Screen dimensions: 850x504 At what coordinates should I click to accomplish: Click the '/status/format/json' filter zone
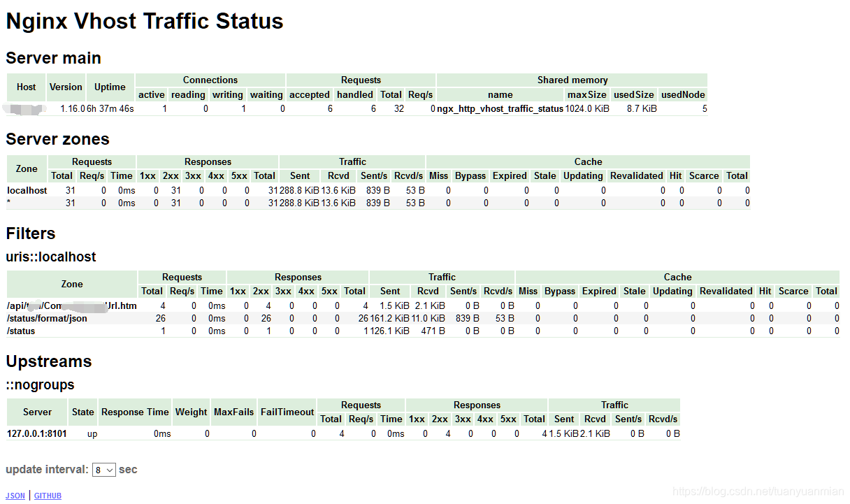[47, 318]
